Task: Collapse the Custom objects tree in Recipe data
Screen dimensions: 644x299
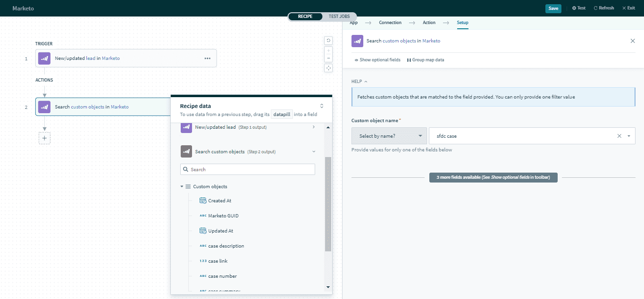Action: coord(182,186)
